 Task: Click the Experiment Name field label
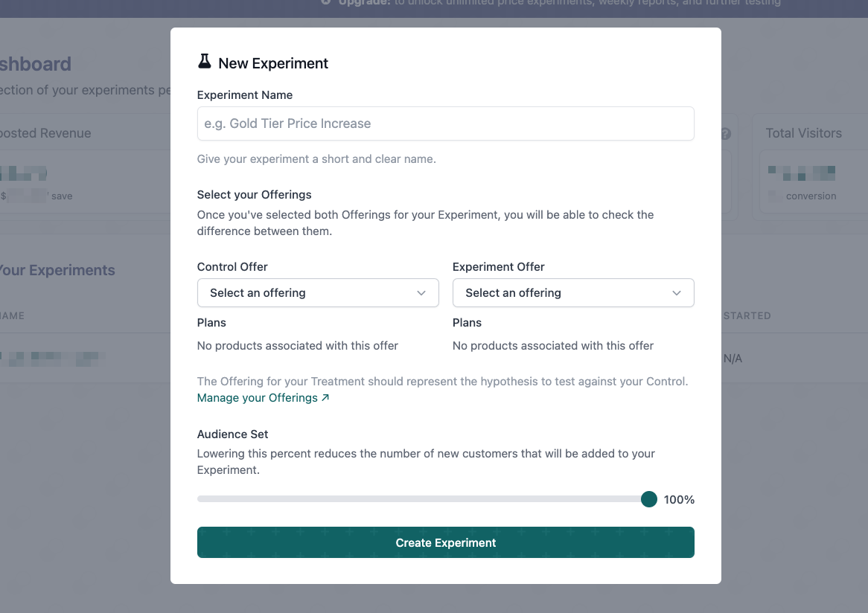click(245, 95)
